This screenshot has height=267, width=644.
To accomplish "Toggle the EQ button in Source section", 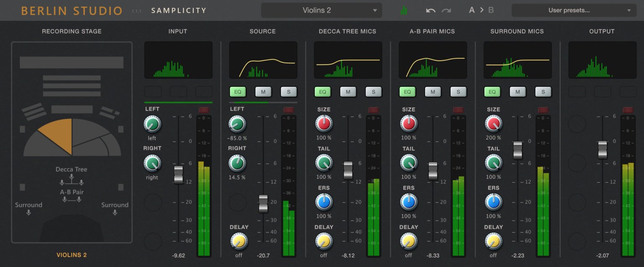I will [238, 92].
